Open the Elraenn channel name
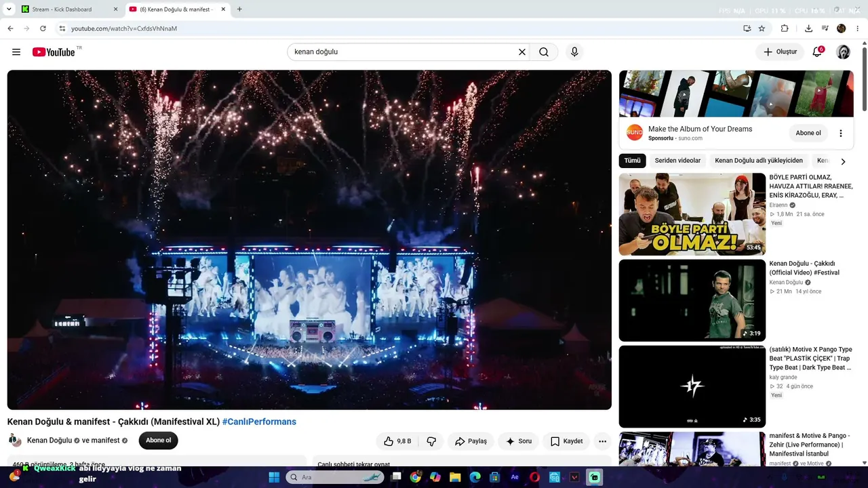The image size is (868, 488). (779, 205)
